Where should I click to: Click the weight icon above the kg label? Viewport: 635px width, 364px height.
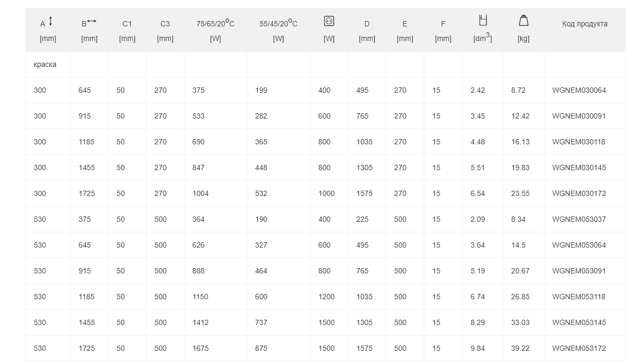pyautogui.click(x=523, y=21)
